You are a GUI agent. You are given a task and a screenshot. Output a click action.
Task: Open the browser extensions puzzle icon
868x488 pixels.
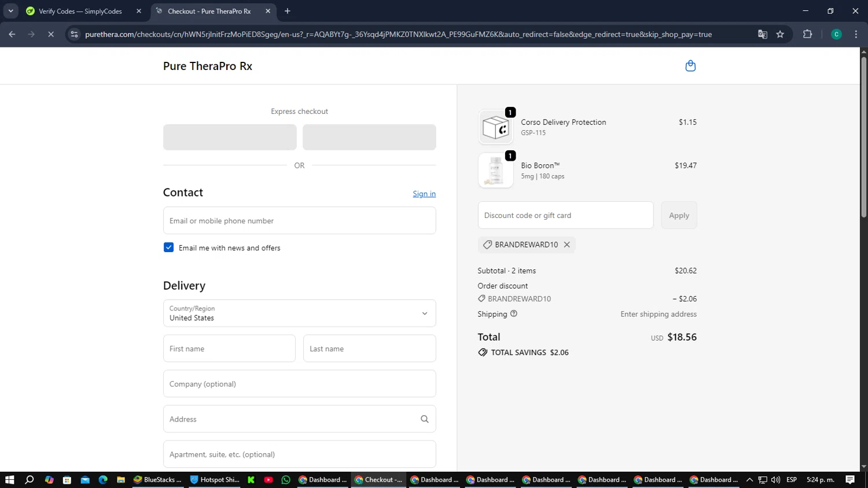(x=808, y=34)
